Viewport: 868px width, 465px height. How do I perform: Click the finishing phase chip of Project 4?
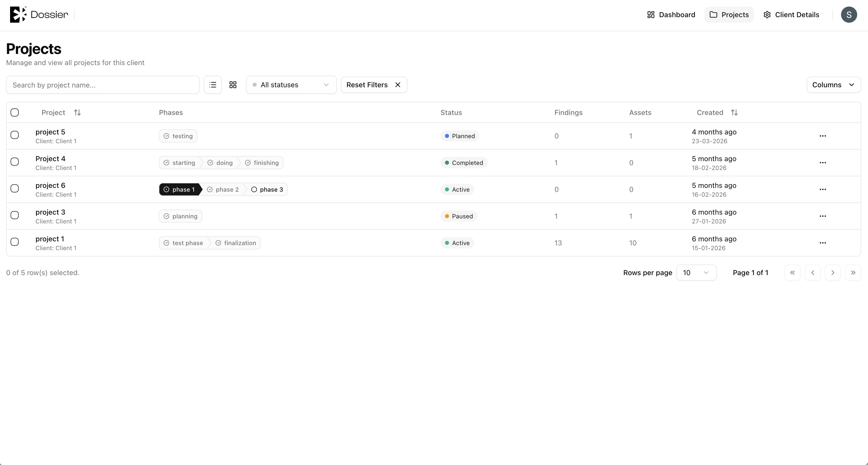(262, 163)
